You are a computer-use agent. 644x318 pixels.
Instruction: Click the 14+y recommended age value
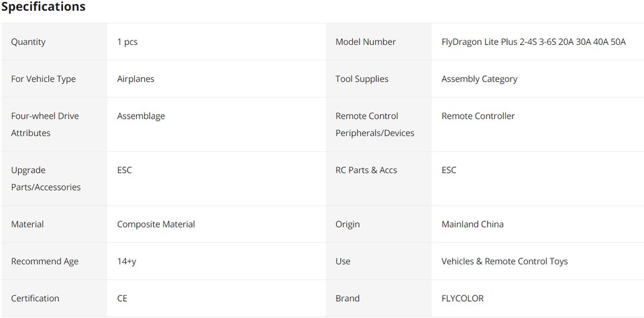(127, 261)
